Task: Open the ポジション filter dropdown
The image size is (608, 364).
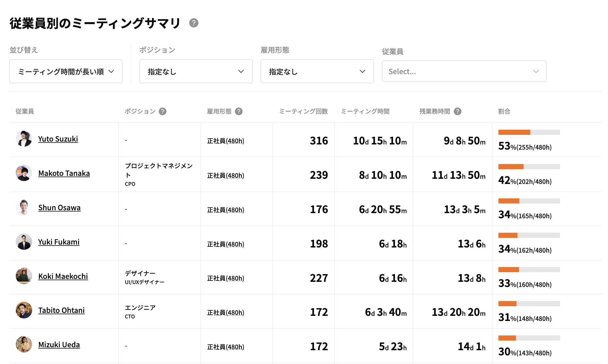Action: coord(196,72)
